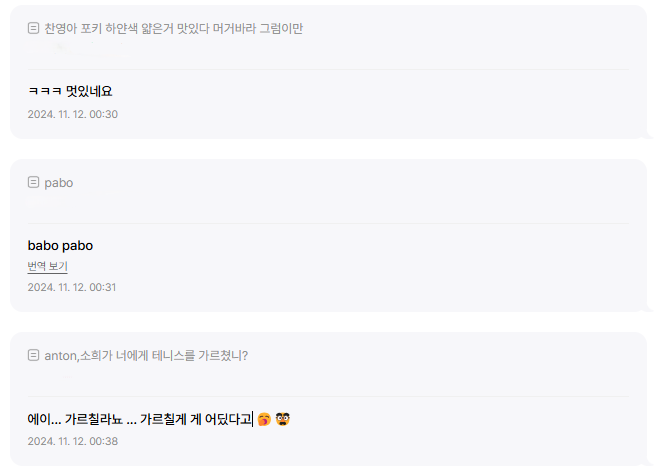The image size is (660, 470).
Task: Click blank area of the tennis question card
Action: coord(450,435)
